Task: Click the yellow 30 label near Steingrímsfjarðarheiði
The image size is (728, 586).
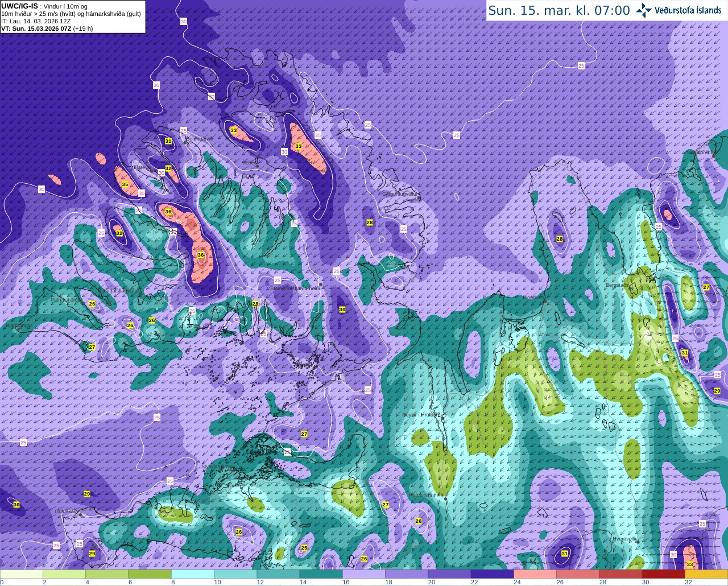Action: [342, 309]
